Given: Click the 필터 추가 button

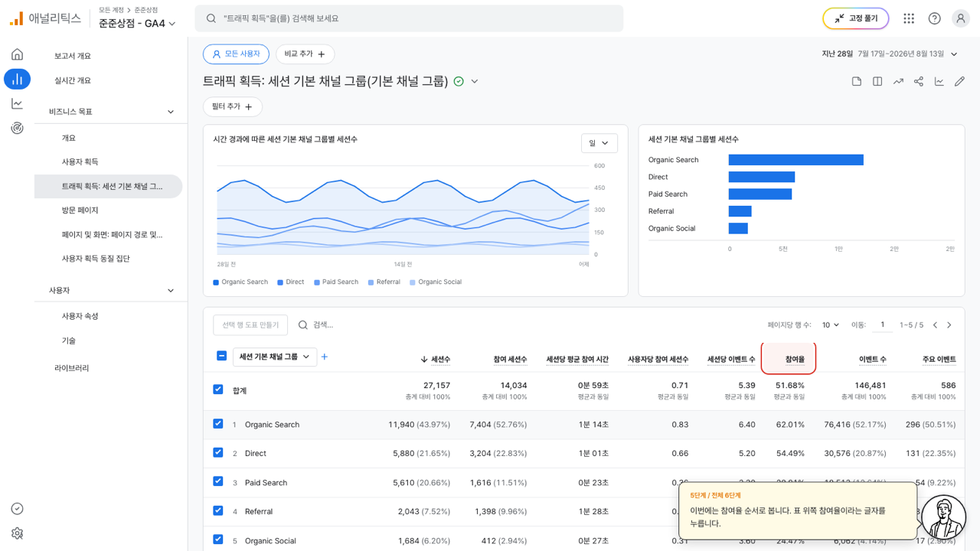Looking at the screenshot, I should (233, 106).
